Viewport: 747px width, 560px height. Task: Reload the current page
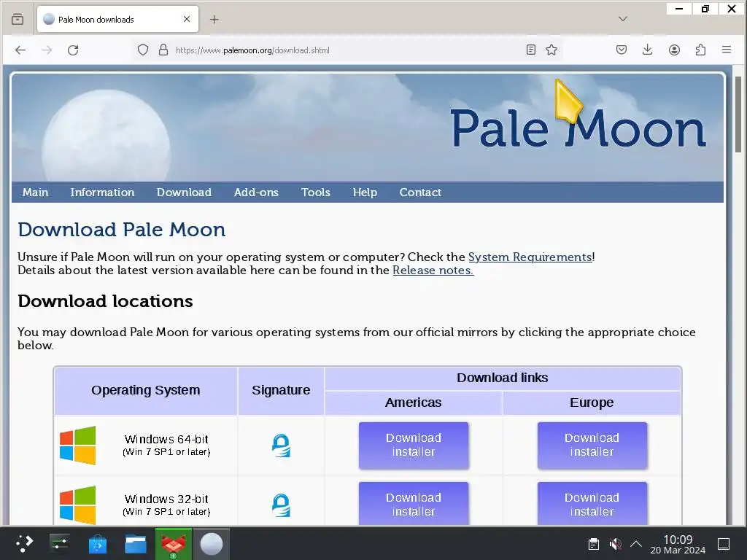(x=73, y=50)
